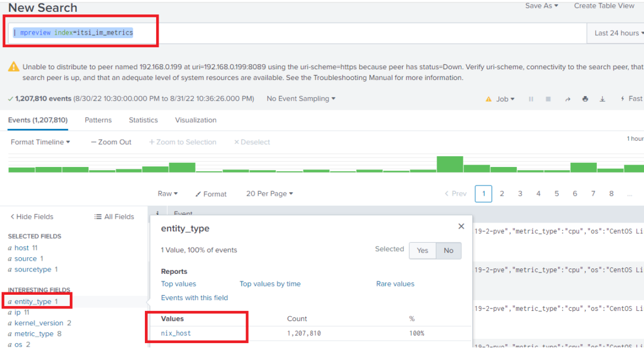Share the job via the share icon
Image resolution: width=644 pixels, height=349 pixels.
coord(567,98)
